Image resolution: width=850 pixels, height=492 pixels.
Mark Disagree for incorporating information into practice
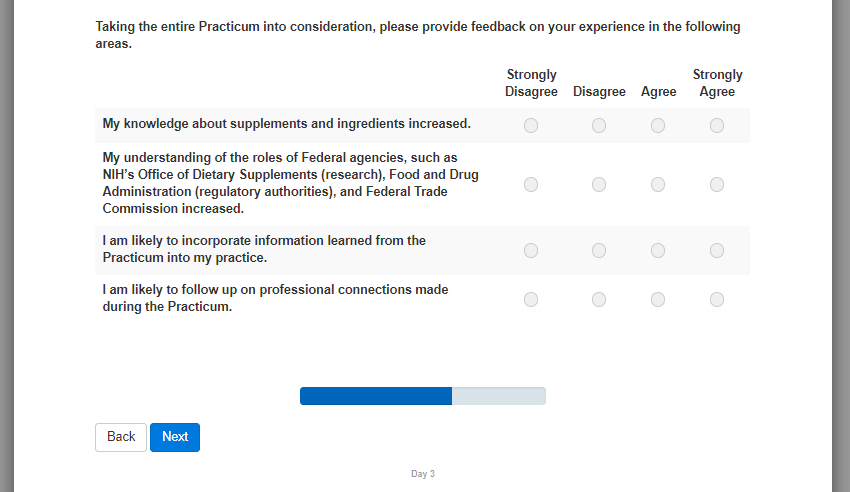point(599,251)
